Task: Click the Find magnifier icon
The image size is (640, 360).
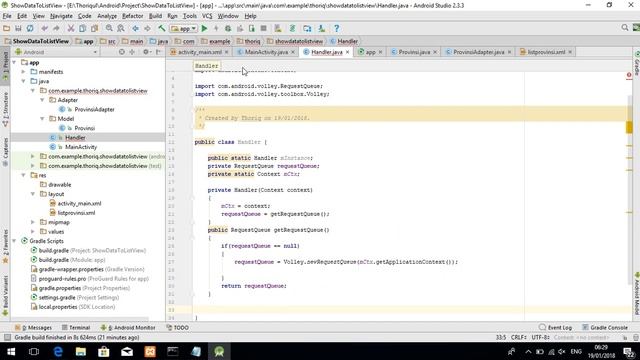Action: coord(109,28)
